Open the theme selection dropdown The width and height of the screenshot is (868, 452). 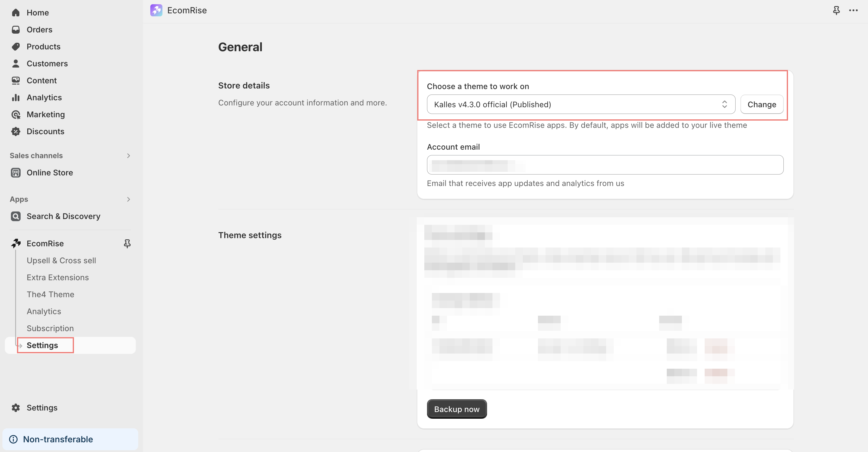pos(581,105)
